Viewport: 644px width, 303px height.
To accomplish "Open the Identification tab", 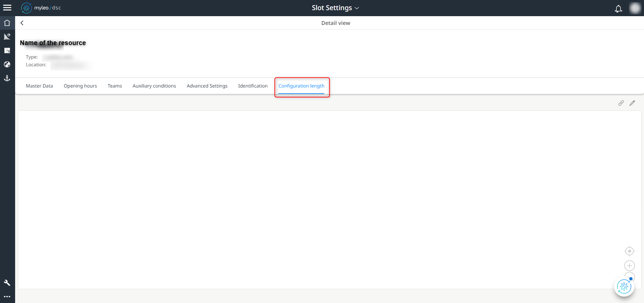I will click(253, 86).
